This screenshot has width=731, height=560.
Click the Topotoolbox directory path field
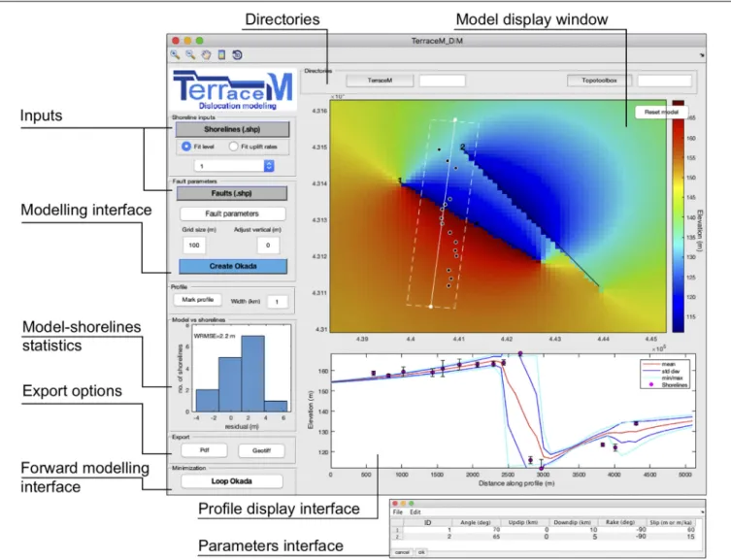[664, 81]
